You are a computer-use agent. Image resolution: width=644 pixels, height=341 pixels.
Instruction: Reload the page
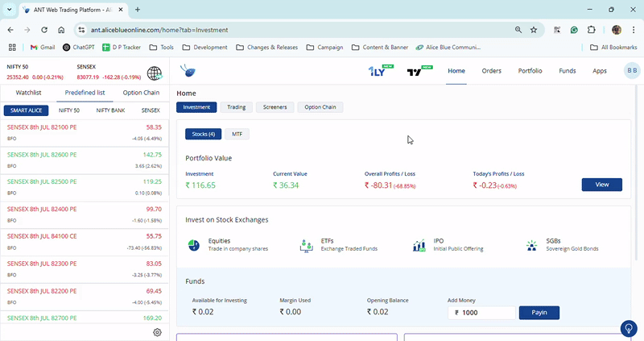44,30
